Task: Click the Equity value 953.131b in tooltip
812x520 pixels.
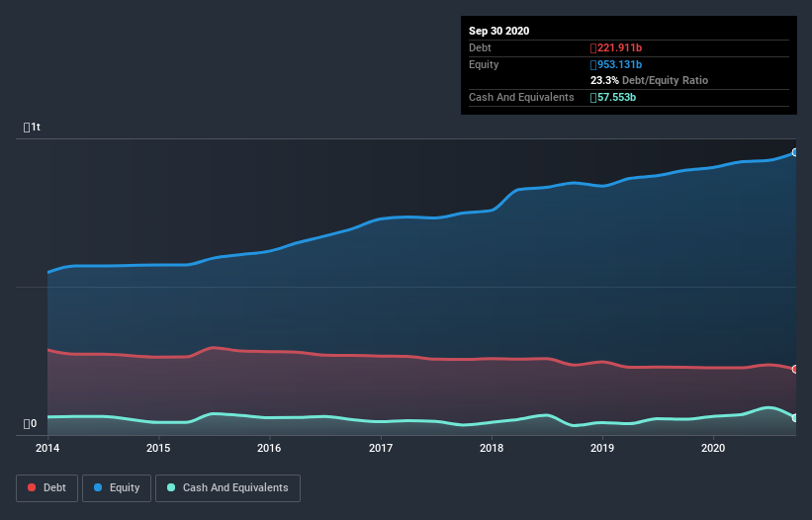Action: [x=616, y=64]
